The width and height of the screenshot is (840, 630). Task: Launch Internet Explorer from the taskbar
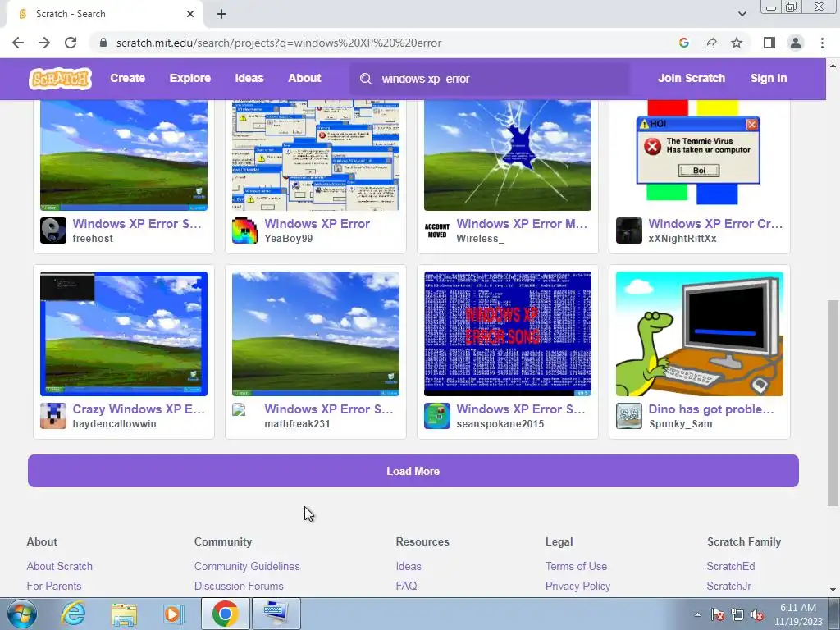pyautogui.click(x=73, y=614)
